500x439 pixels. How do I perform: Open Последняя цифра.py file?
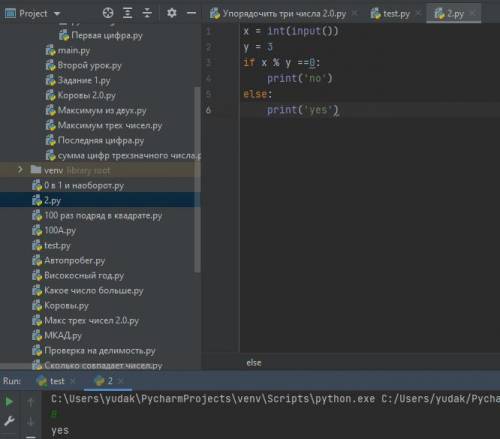tap(95, 141)
